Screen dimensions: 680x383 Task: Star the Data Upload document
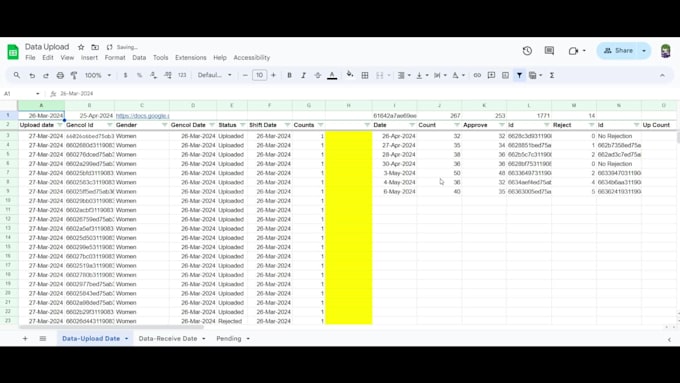point(81,47)
